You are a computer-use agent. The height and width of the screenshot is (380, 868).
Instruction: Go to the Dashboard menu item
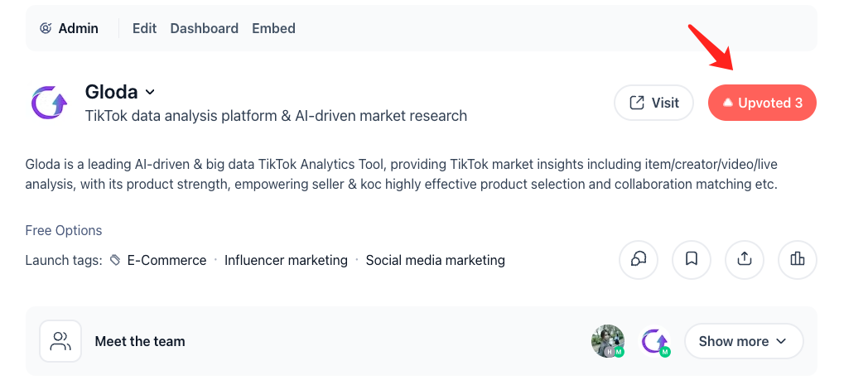click(x=205, y=28)
